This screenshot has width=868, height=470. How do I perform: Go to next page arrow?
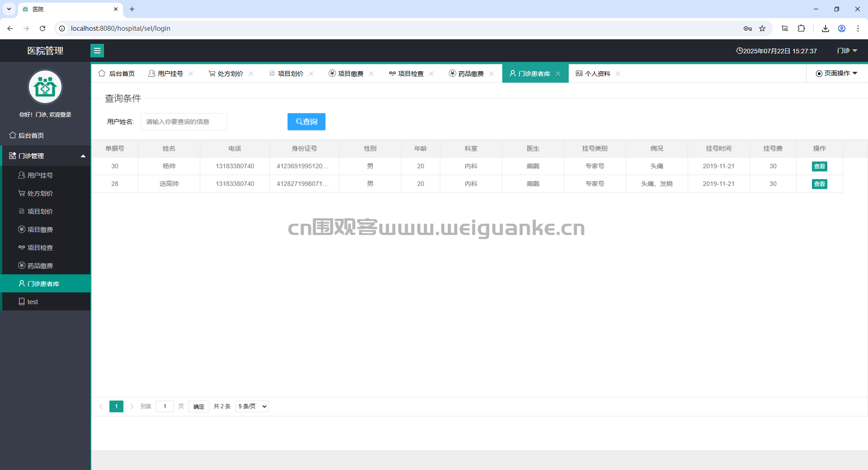pos(132,406)
